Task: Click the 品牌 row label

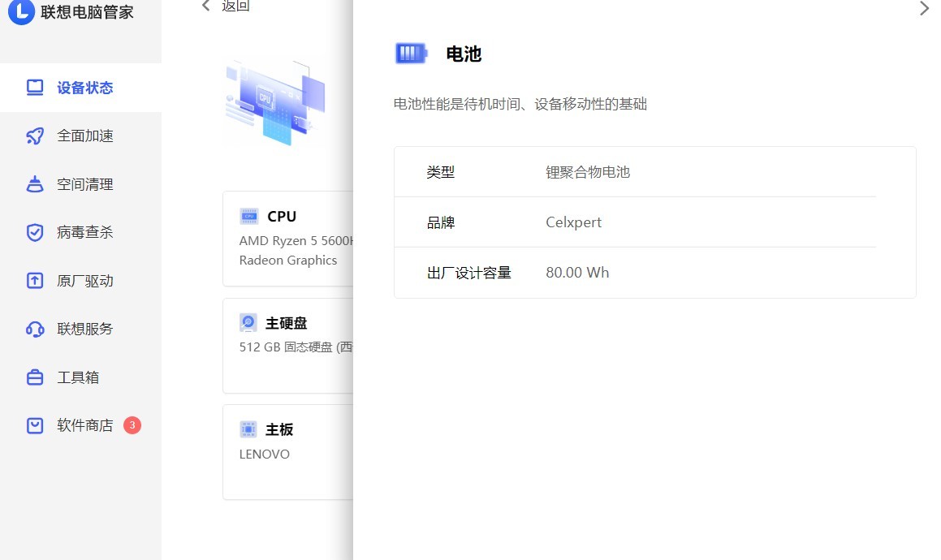Action: click(441, 222)
